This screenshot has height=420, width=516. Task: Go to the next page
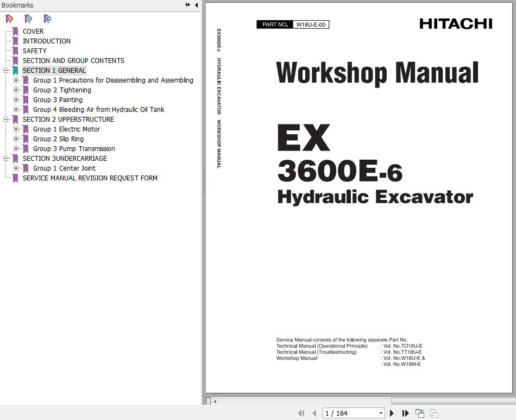[392, 413]
